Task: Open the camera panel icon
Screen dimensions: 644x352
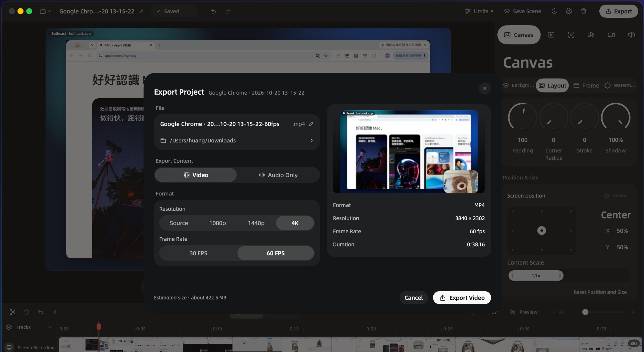Action: click(611, 35)
